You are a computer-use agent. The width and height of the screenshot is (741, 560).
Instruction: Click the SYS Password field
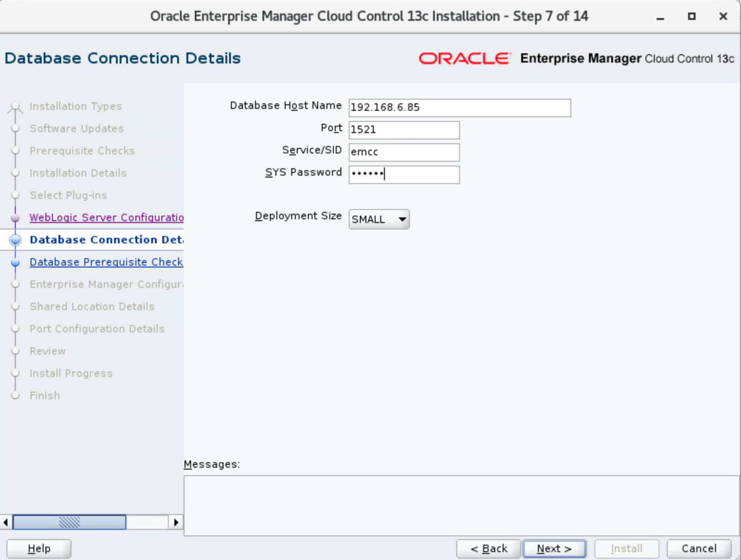click(404, 174)
